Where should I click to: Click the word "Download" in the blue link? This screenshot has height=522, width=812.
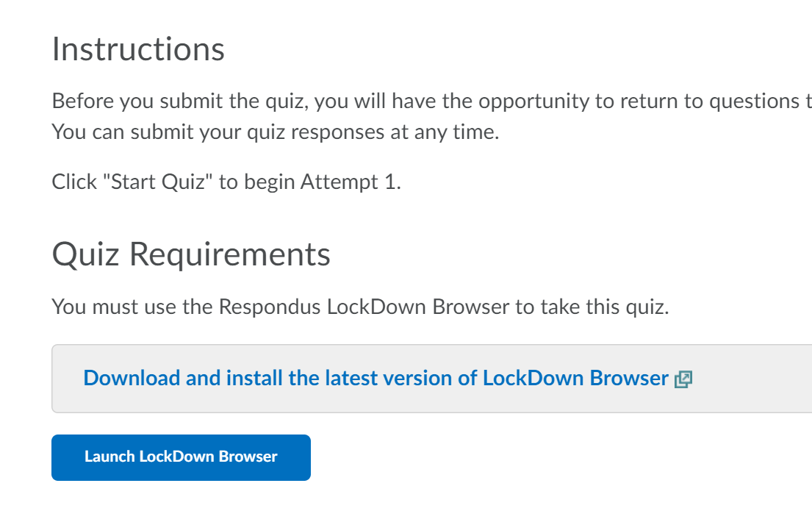(x=132, y=379)
